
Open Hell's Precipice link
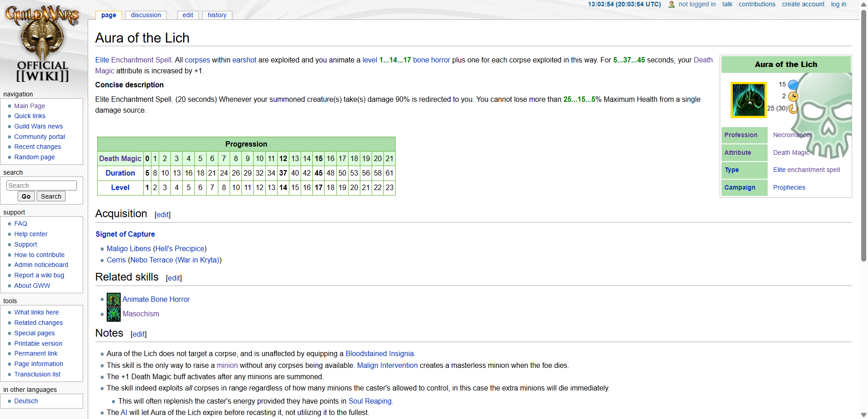[x=180, y=248]
